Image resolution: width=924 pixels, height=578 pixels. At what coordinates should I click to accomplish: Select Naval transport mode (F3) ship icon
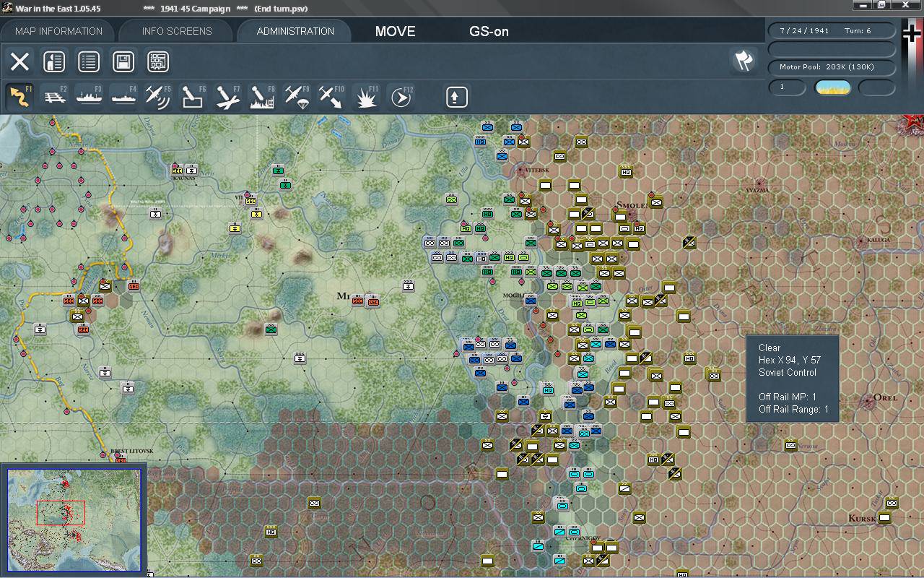(89, 97)
